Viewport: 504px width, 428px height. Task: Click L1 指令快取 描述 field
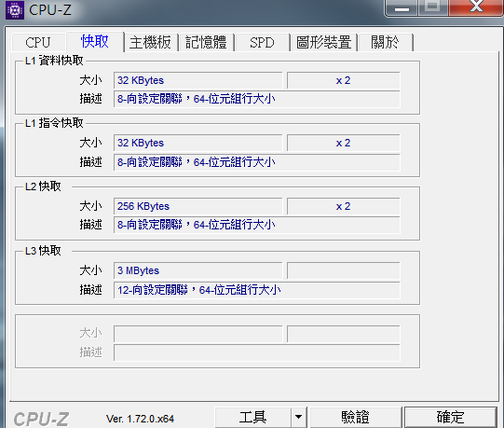click(257, 162)
